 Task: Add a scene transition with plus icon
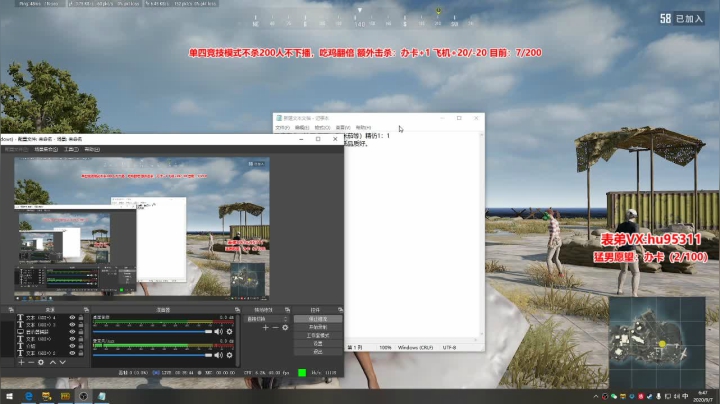[265, 327]
